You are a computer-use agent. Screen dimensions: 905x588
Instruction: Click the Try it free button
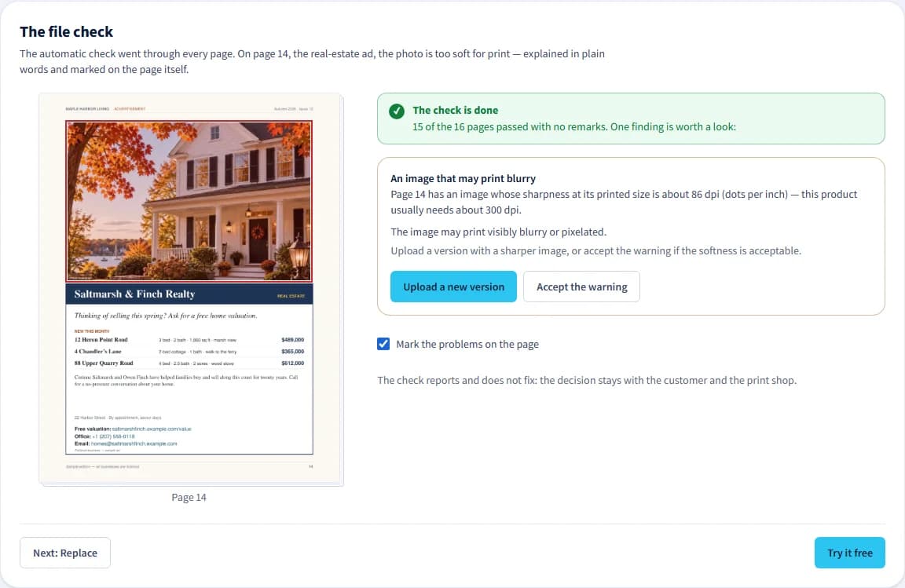pos(849,553)
